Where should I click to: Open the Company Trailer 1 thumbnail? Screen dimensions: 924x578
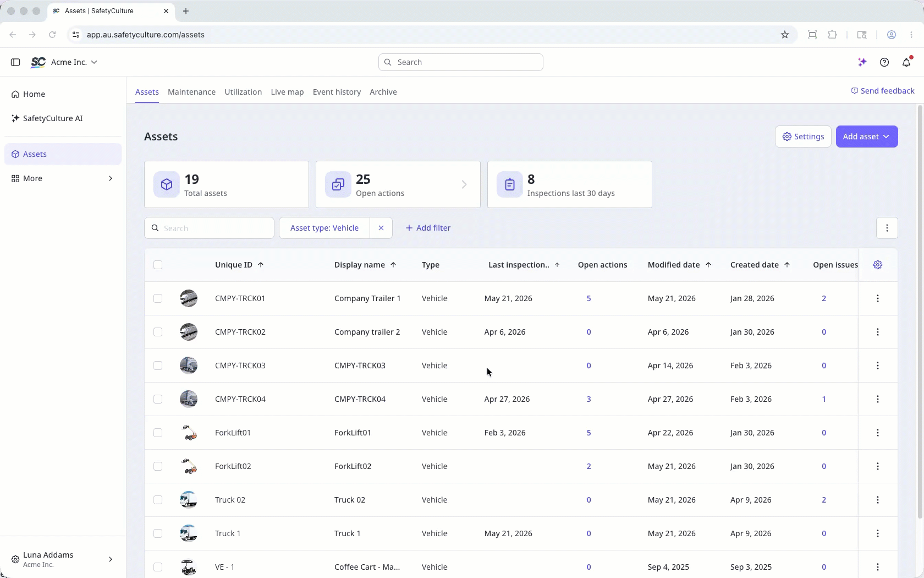(189, 298)
